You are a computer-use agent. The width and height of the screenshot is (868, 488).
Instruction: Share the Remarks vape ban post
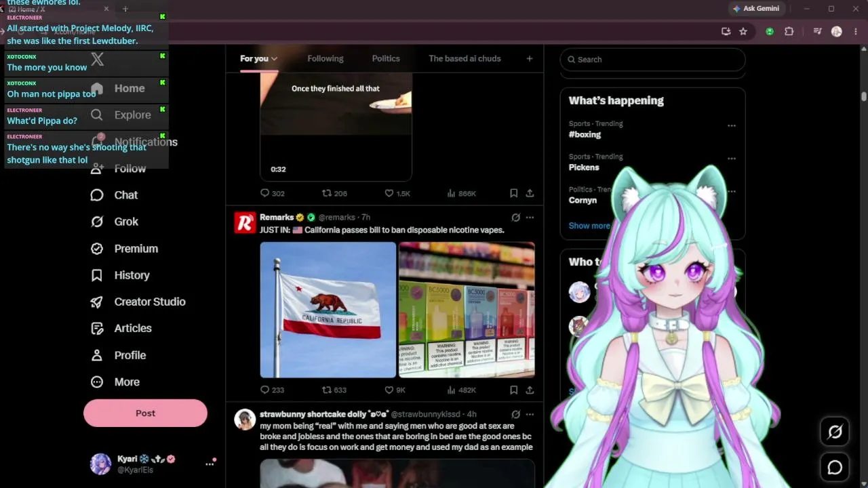coord(530,390)
